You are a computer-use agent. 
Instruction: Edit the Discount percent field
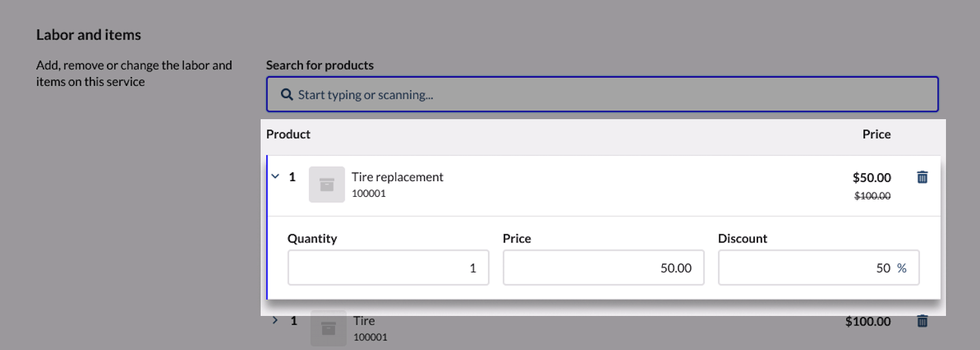click(x=819, y=268)
